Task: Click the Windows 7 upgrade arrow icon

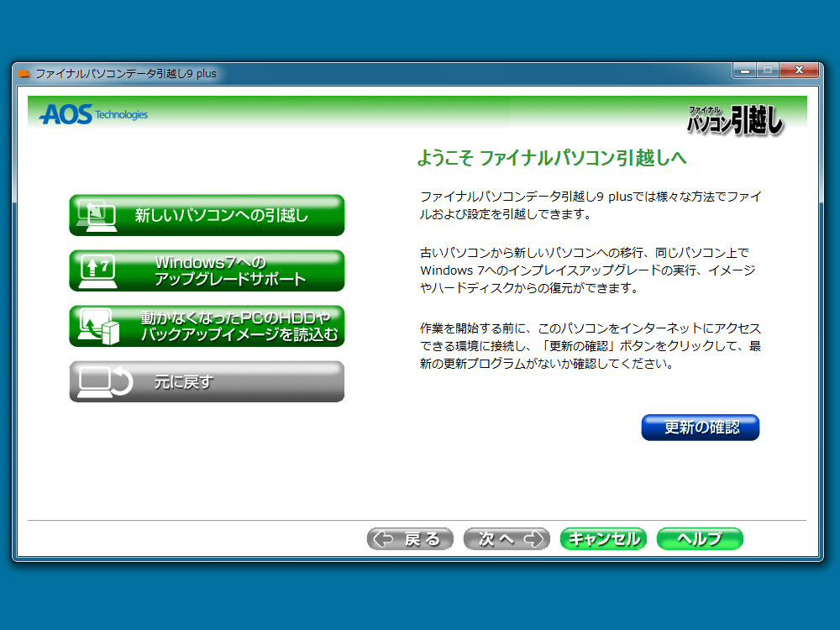Action: [x=97, y=271]
